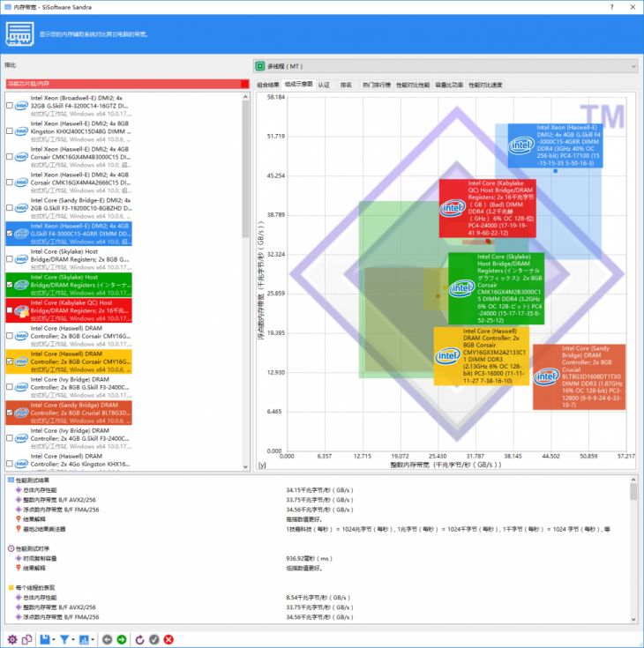Image resolution: width=644 pixels, height=648 pixels.
Task: Click the yellow-highlighted Haswell Corsair CMY16G row
Action: coord(69,361)
